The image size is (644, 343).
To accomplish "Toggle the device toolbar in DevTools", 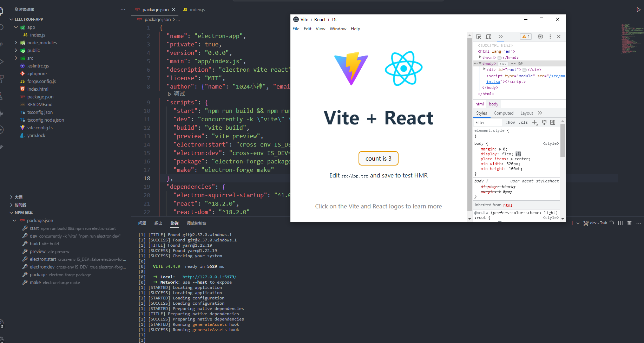I will click(x=488, y=37).
